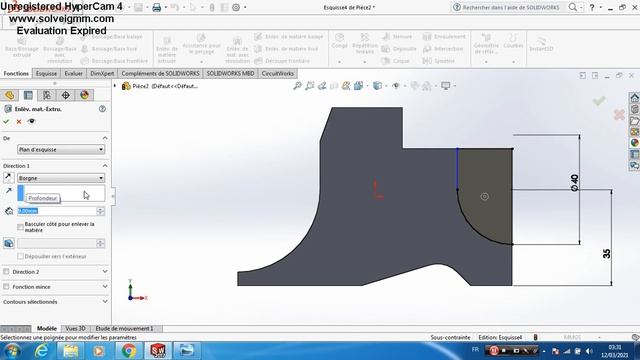Screen dimensions: 640x360
Task: Open the Etude de mouvement 1 tab
Action: click(x=124, y=328)
